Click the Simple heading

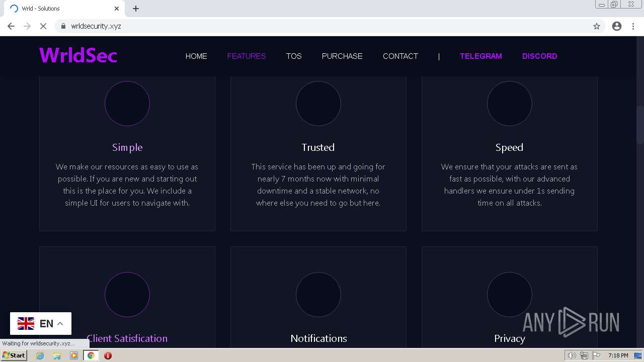pos(127,147)
